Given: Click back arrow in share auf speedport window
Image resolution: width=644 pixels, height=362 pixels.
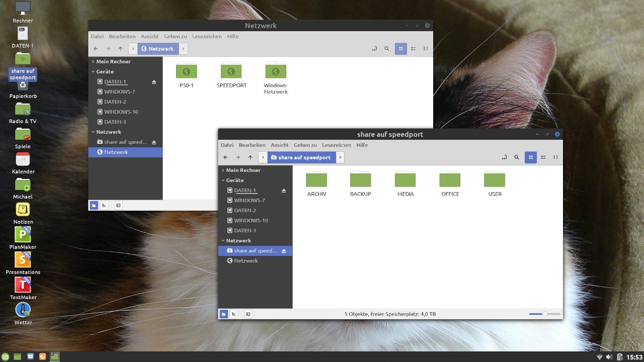Looking at the screenshot, I should [x=225, y=157].
